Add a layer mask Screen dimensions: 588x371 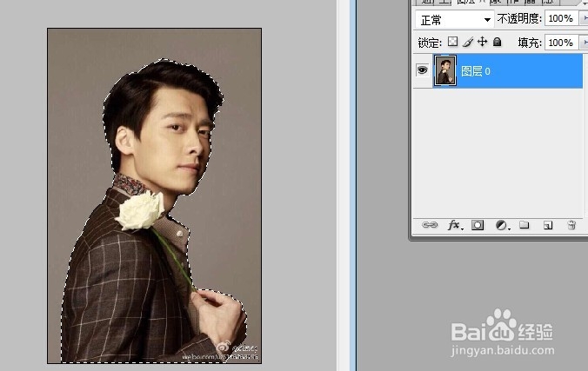point(478,225)
